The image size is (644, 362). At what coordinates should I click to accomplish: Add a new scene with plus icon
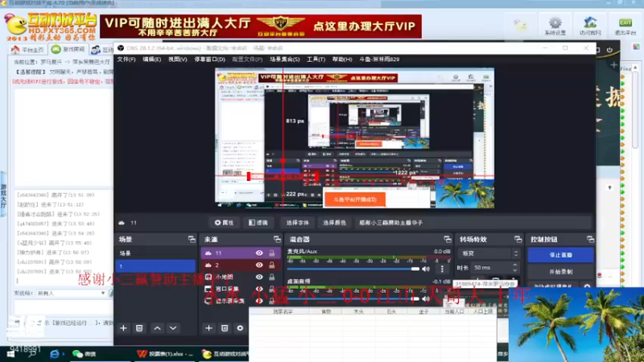pyautogui.click(x=123, y=328)
